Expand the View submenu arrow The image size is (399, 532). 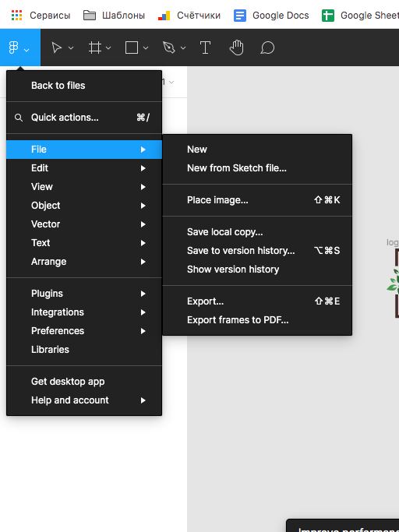(143, 187)
